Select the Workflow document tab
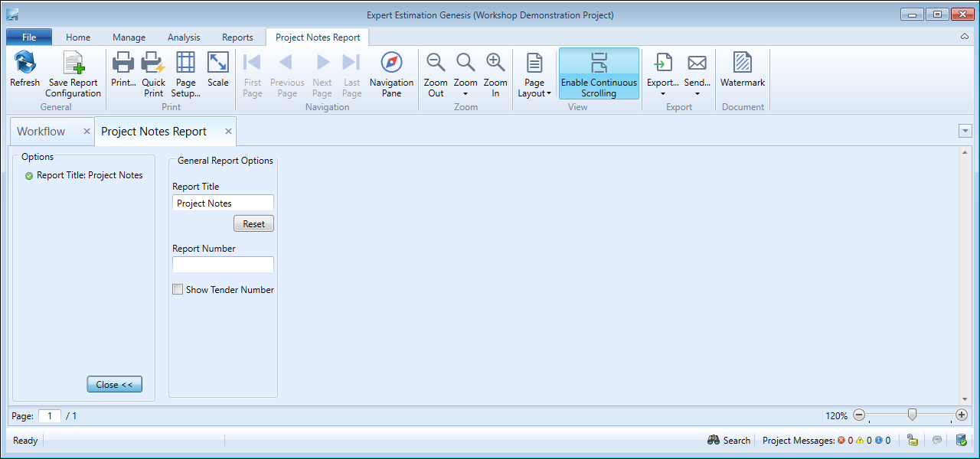980x459 pixels. point(41,132)
